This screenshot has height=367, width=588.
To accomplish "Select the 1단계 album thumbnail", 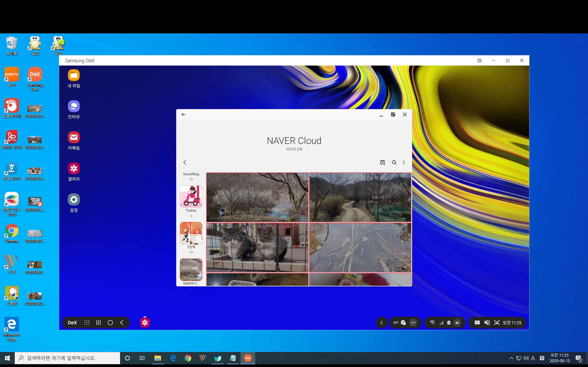I will pyautogui.click(x=191, y=233).
